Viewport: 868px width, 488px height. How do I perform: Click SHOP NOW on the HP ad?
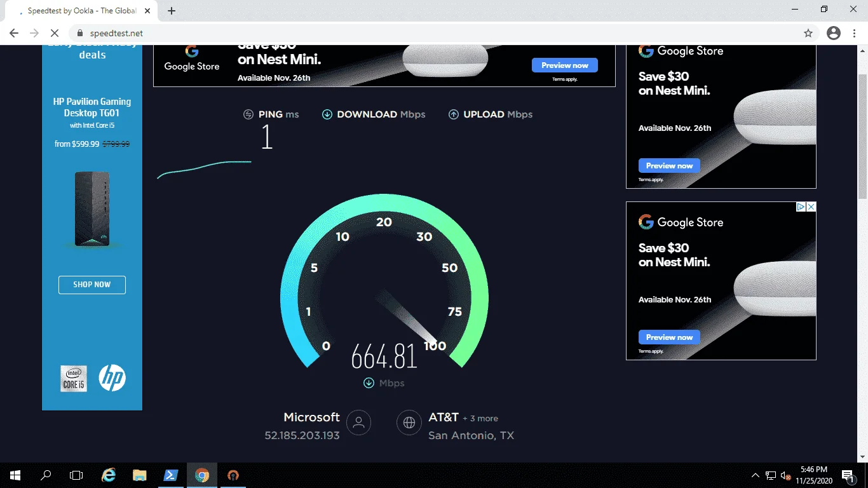[92, 285]
